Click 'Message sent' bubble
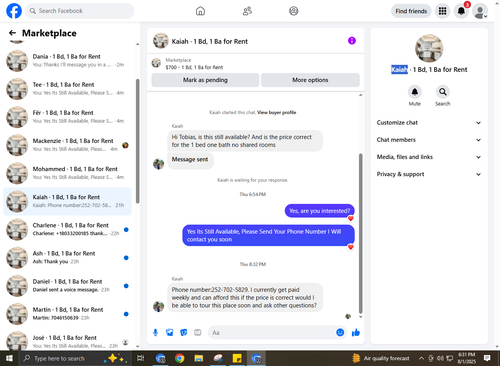The width and height of the screenshot is (500, 366). point(190,160)
